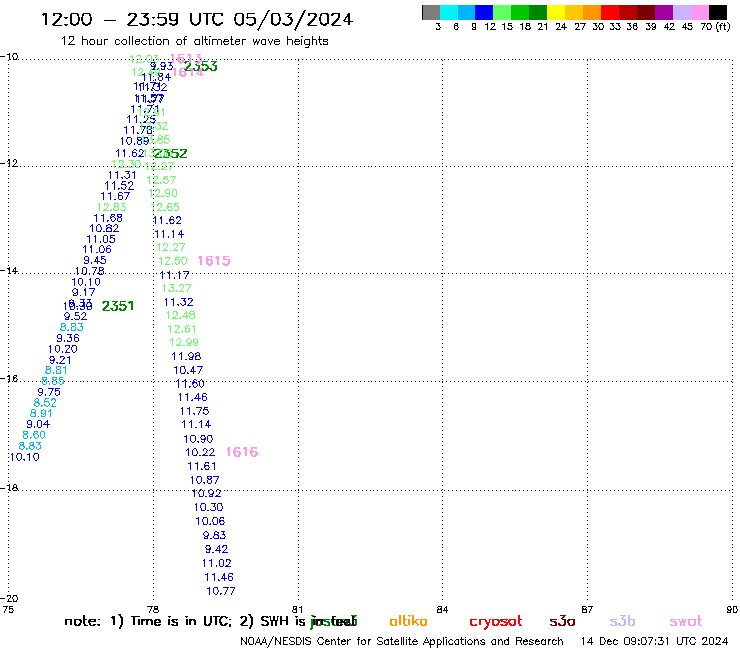Select the wave height value 11.61

[202, 466]
